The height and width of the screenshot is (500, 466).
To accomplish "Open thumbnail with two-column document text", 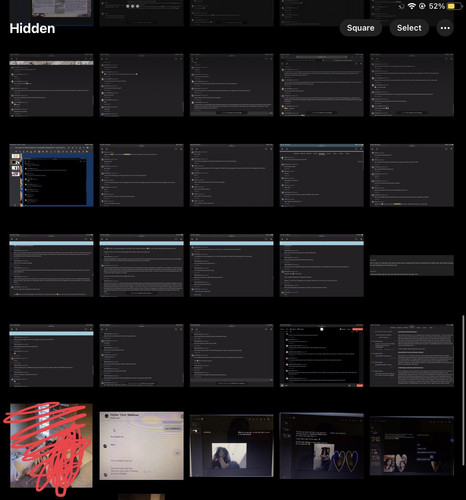I will [412, 355].
